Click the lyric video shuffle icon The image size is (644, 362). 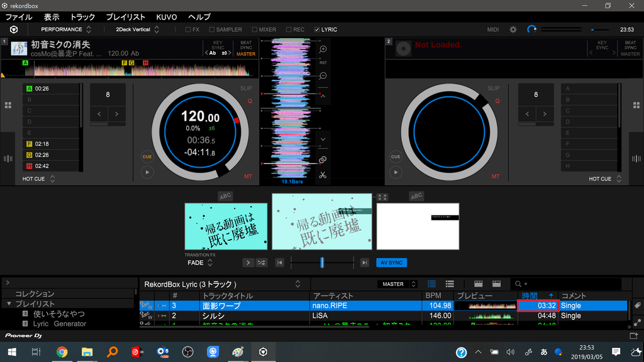pos(262,263)
